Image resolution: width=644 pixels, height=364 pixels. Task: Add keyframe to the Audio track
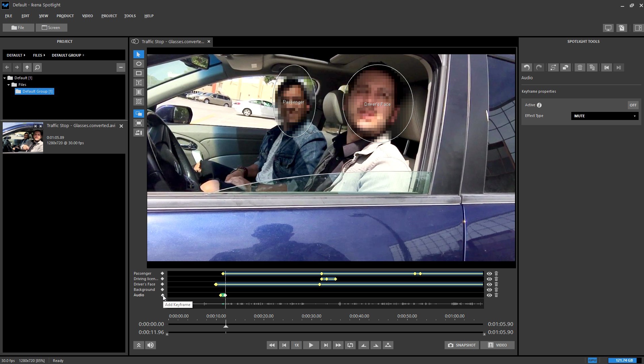tap(162, 295)
